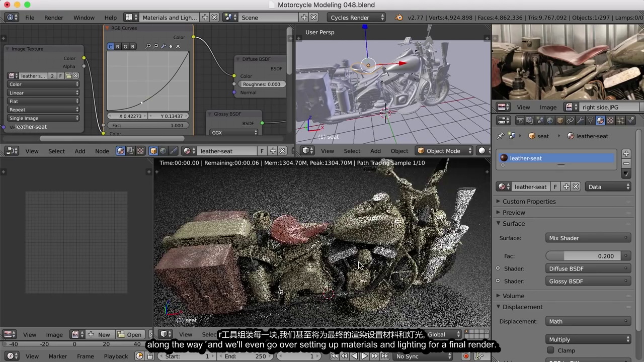Pin the properties context with the pin icon

pos(500,136)
